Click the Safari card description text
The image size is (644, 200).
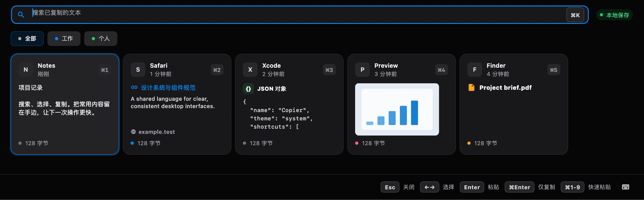click(x=173, y=103)
